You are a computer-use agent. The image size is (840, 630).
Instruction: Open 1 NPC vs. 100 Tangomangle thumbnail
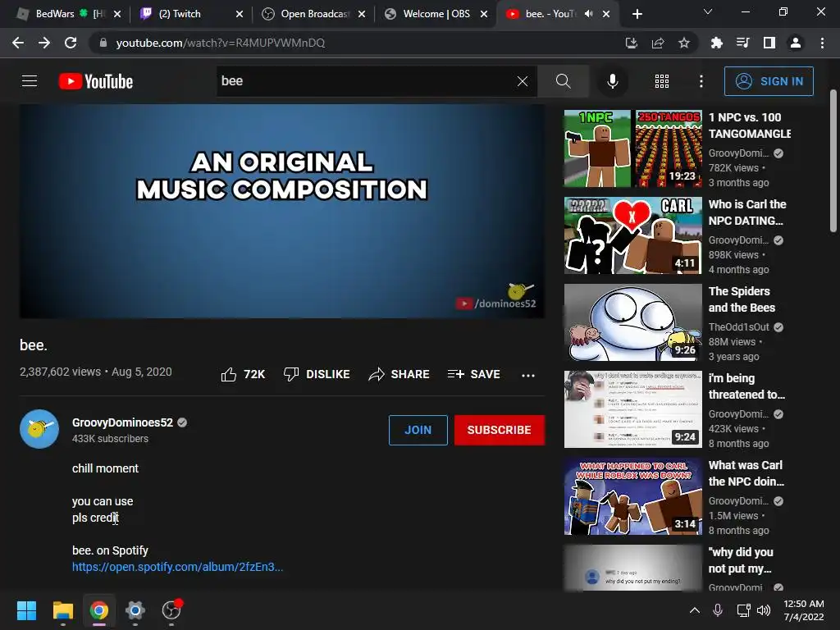(x=632, y=148)
